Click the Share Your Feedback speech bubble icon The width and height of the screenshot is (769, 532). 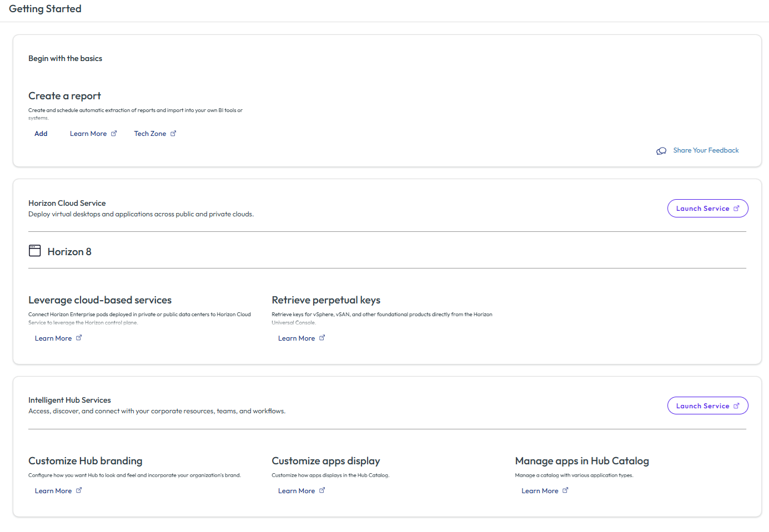tap(661, 151)
